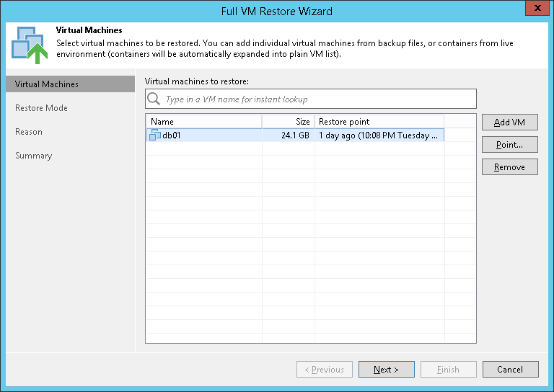
Task: Focus the VM name lookup search field
Action: [x=317, y=99]
